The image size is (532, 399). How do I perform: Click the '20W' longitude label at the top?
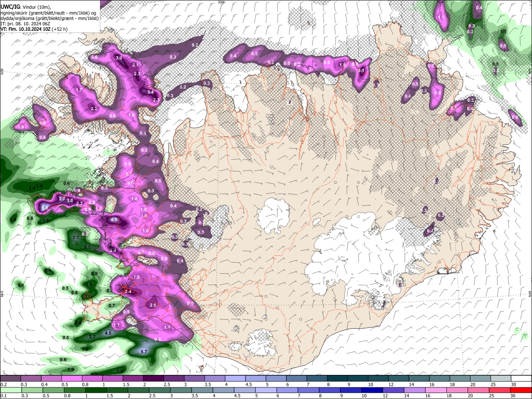point(221,2)
